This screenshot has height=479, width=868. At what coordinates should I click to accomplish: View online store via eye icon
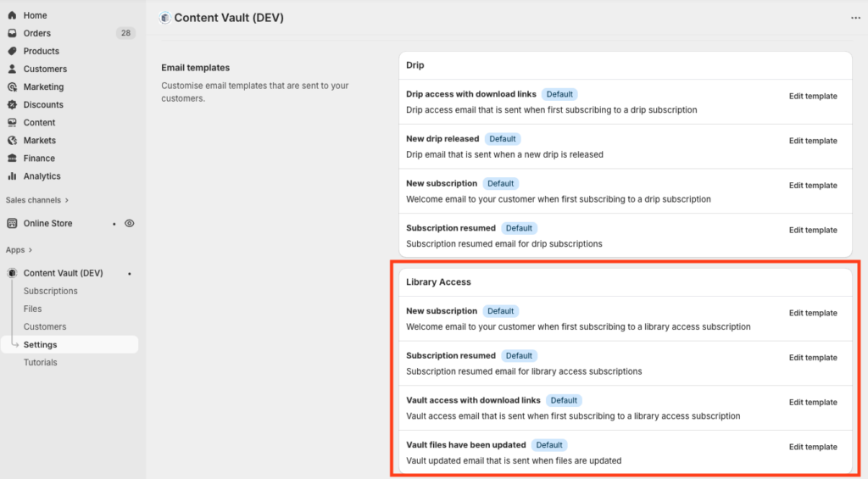(129, 224)
